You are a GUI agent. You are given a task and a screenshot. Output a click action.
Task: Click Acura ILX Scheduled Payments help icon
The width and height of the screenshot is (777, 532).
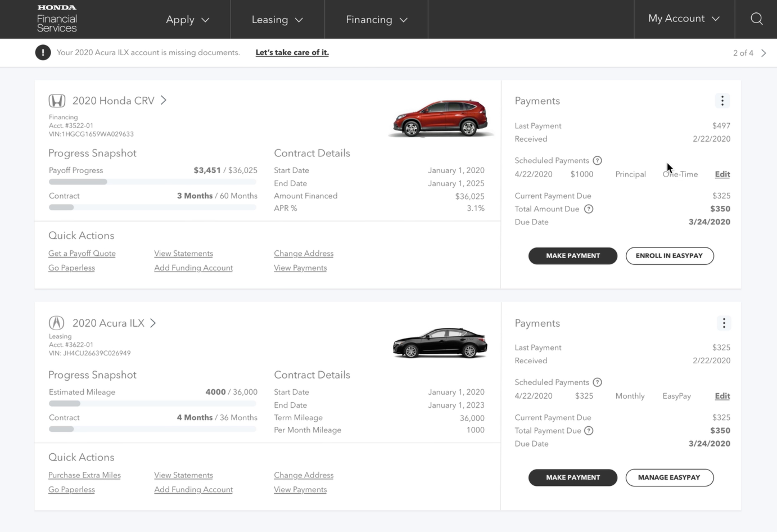coord(598,382)
